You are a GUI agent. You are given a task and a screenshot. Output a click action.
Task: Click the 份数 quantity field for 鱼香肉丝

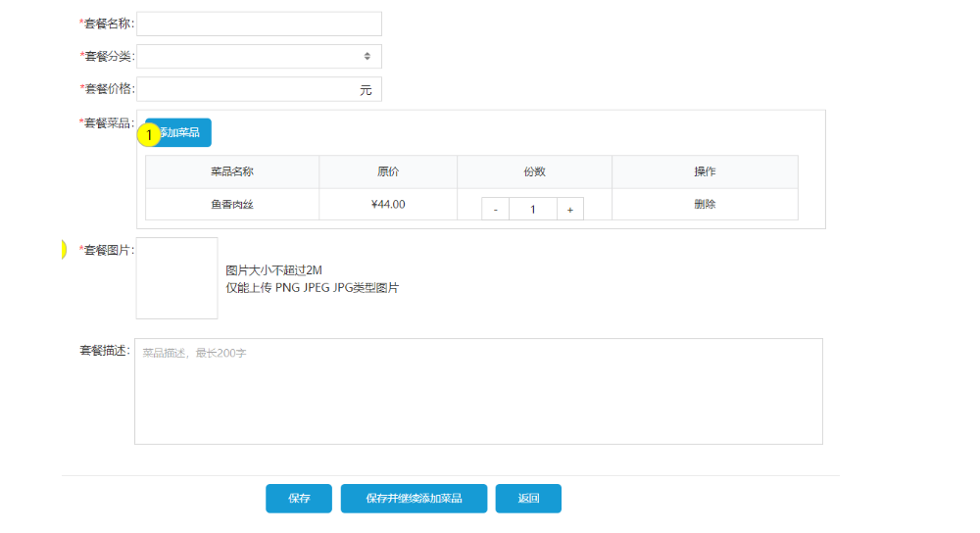click(x=532, y=210)
